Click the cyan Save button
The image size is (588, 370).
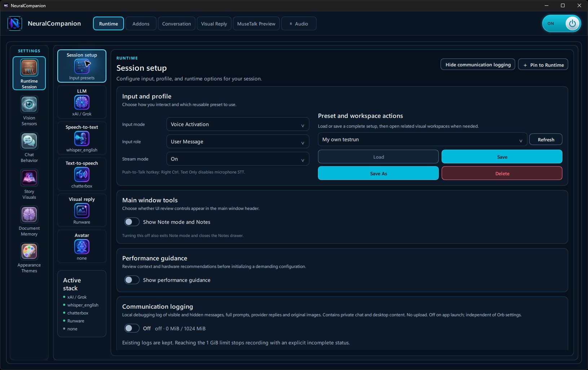502,157
